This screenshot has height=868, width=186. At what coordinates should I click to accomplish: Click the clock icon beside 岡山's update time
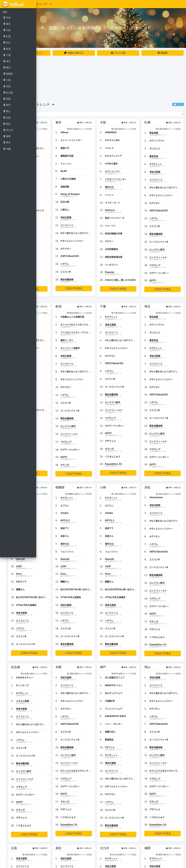[x=167, y=667]
